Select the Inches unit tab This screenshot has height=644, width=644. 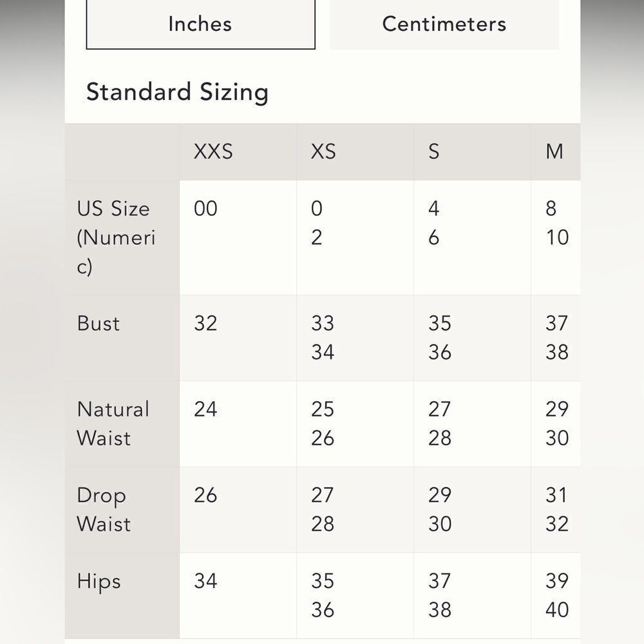pos(200,24)
